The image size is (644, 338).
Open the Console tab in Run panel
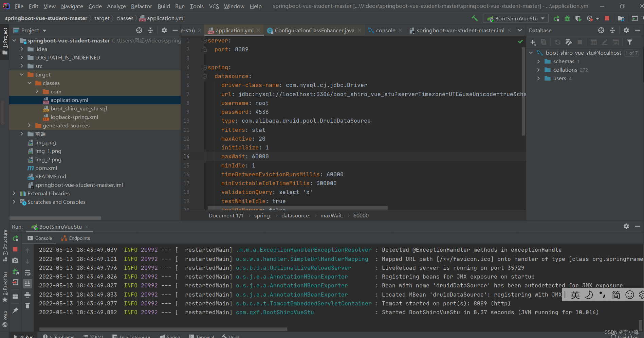click(40, 238)
